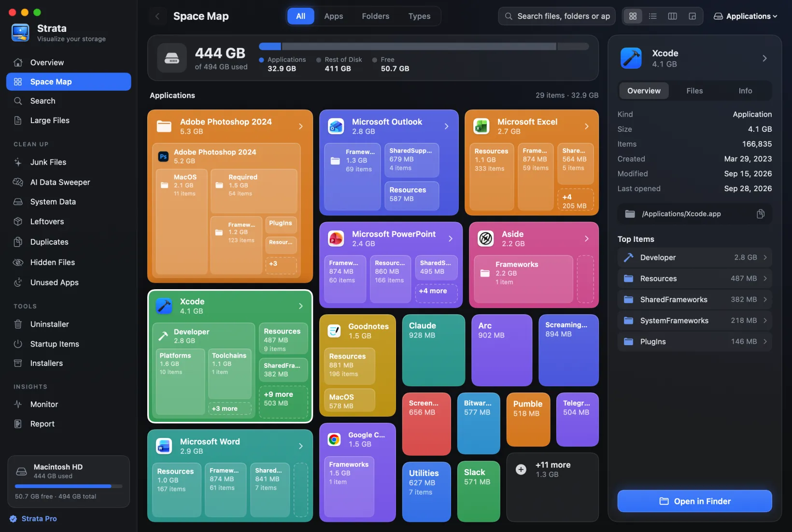Select grid view layout icon
The width and height of the screenshot is (792, 532).
coord(633,16)
